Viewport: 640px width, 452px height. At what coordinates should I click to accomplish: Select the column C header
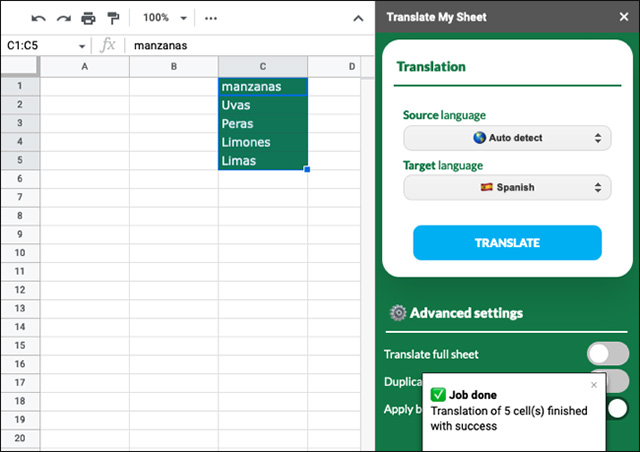tap(263, 67)
